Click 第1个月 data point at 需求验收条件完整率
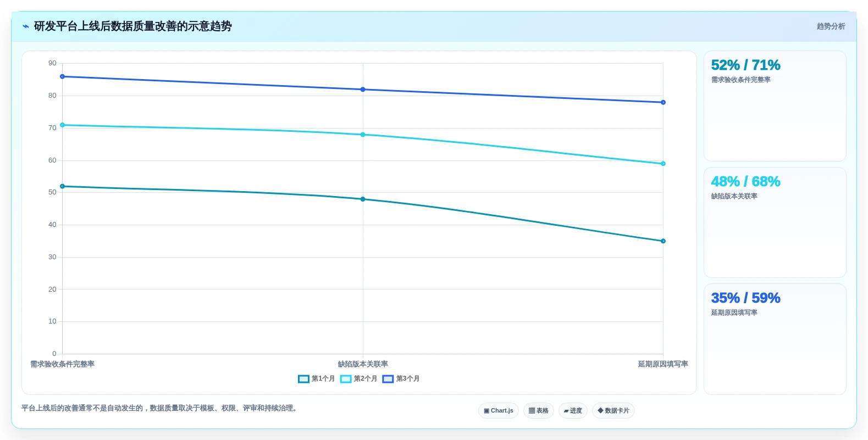 (x=62, y=186)
